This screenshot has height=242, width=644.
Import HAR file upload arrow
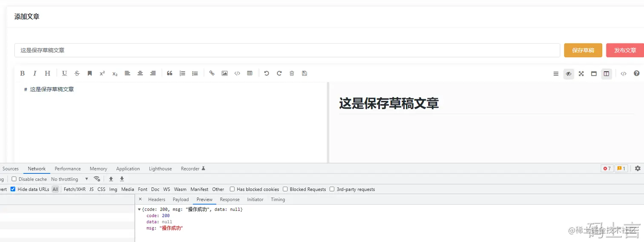tap(111, 179)
